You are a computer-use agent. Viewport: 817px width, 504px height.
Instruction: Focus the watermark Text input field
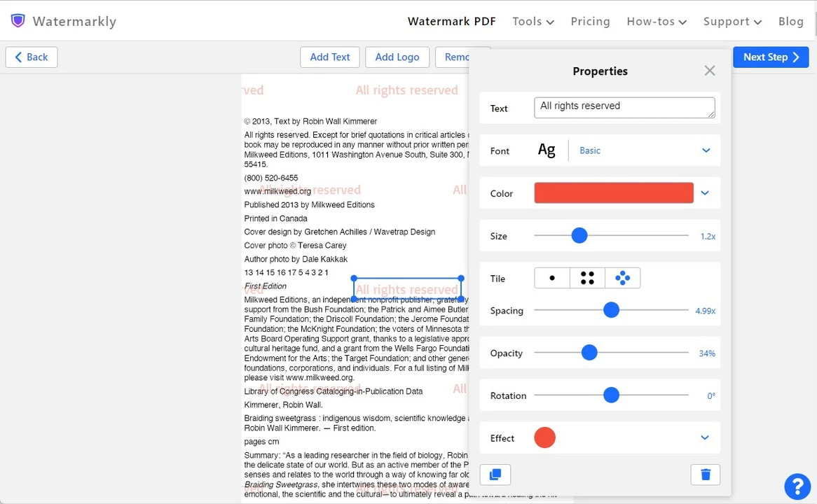(624, 108)
